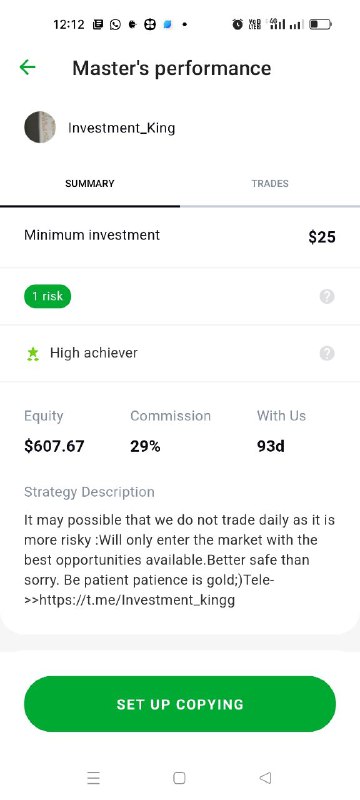Screen dimensions: 360x800
Task: Tap the green 1 risk badge
Action: (x=47, y=296)
